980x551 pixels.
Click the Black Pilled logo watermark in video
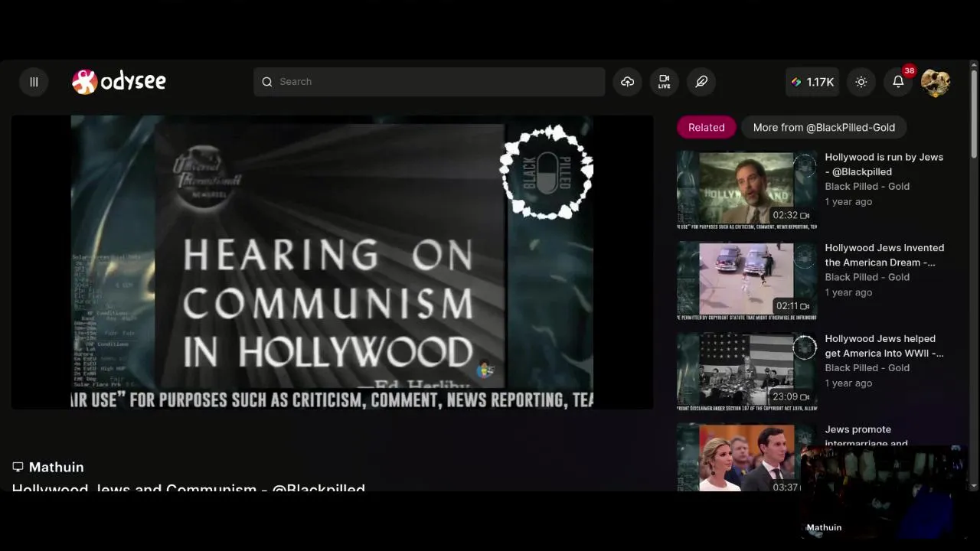tap(547, 172)
